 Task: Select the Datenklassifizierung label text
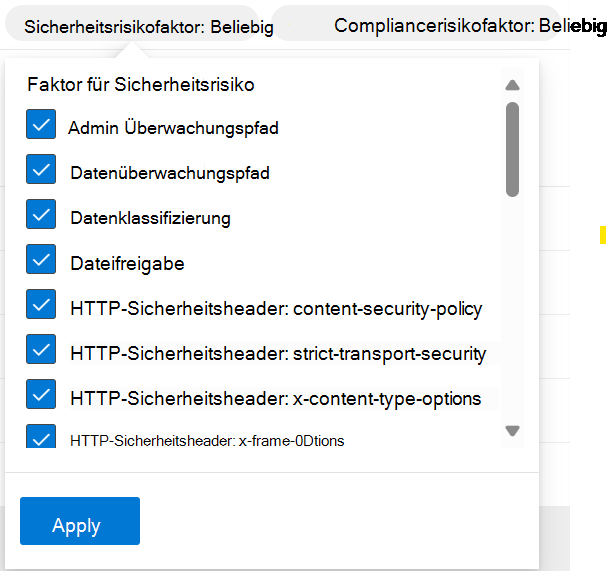pyautogui.click(x=150, y=218)
